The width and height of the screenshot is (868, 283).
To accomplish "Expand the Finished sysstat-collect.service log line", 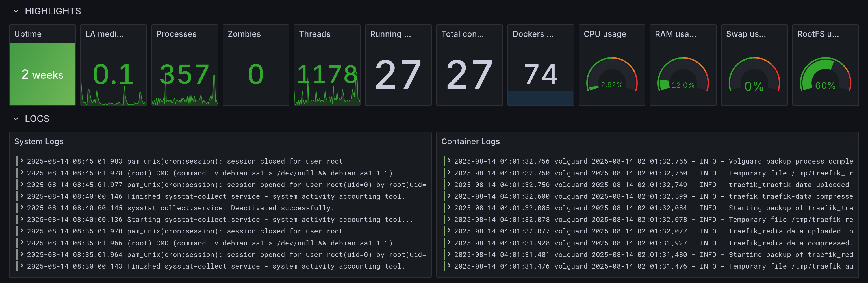I will click(22, 196).
